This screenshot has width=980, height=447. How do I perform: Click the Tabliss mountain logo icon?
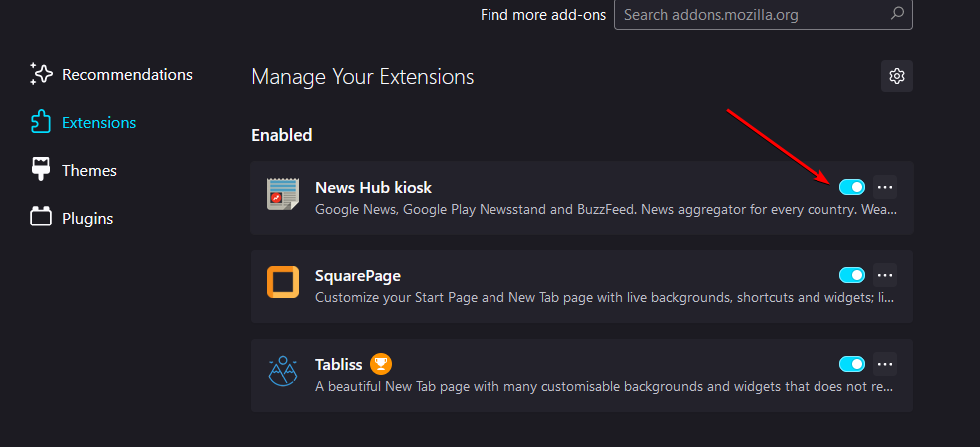click(283, 371)
